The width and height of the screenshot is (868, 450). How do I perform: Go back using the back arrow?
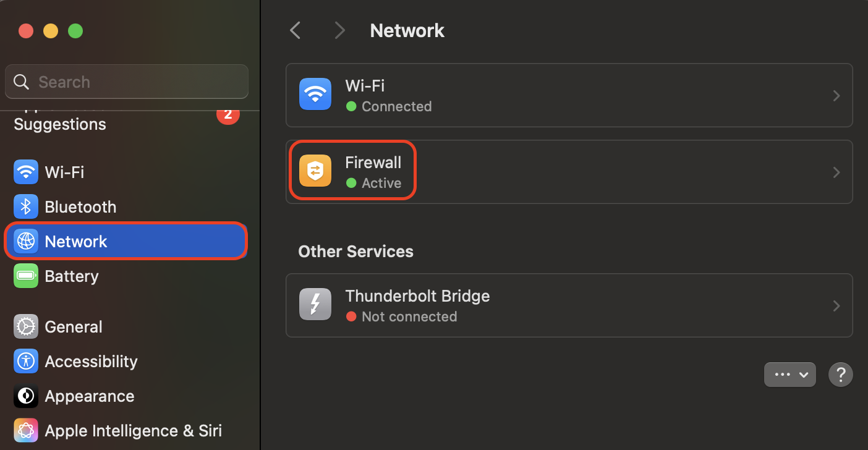(x=295, y=30)
